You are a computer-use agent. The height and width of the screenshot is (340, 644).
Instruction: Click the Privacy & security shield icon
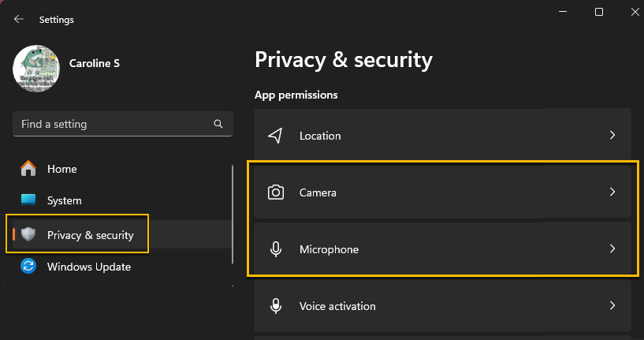click(x=28, y=234)
